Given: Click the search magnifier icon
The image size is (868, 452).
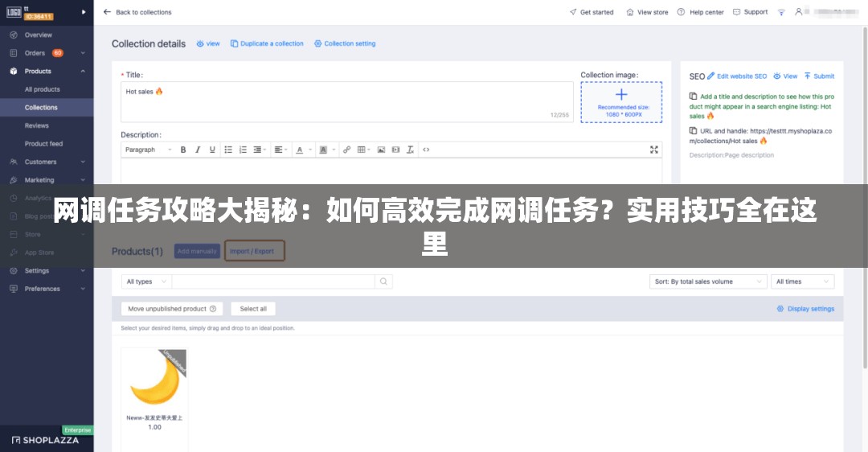Looking at the screenshot, I should click(x=383, y=281).
